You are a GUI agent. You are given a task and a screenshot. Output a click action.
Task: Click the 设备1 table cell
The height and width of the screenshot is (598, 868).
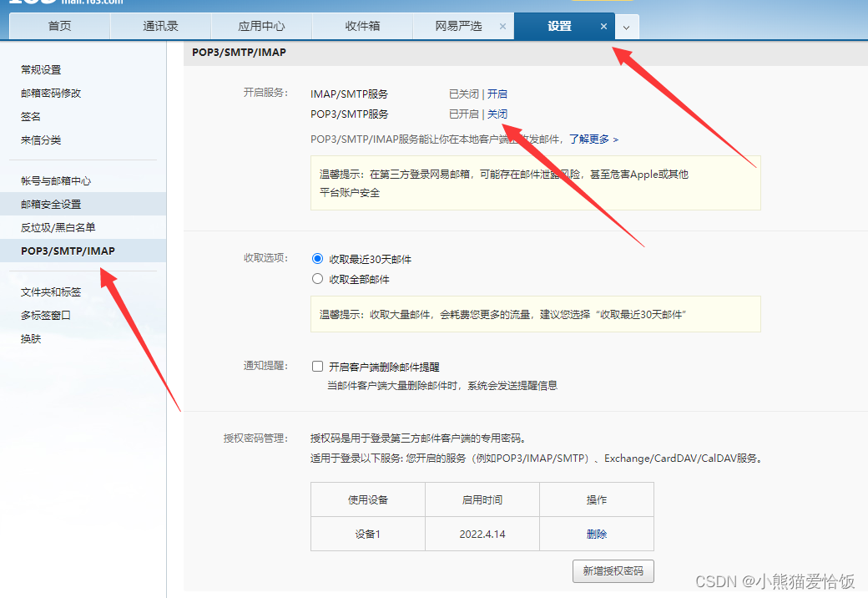(368, 534)
